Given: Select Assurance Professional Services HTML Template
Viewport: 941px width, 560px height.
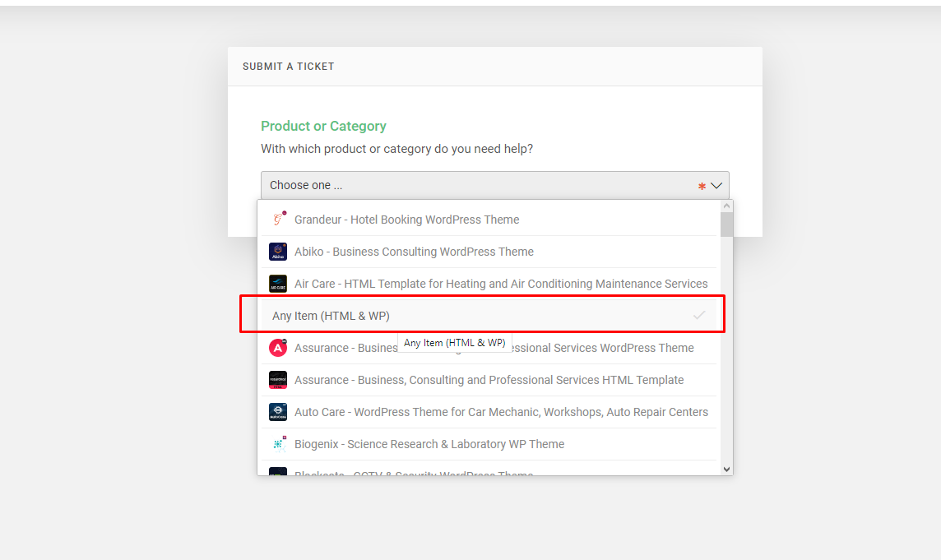Looking at the screenshot, I should coord(489,380).
